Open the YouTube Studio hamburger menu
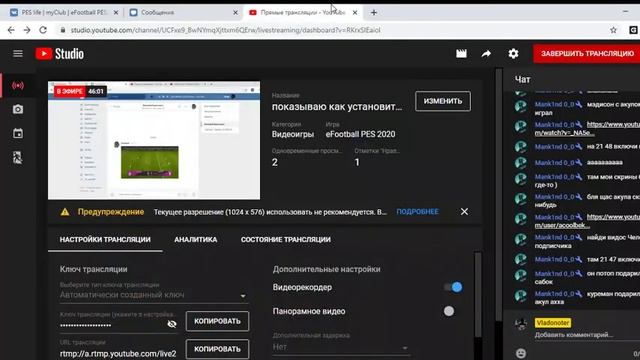 pos(18,54)
